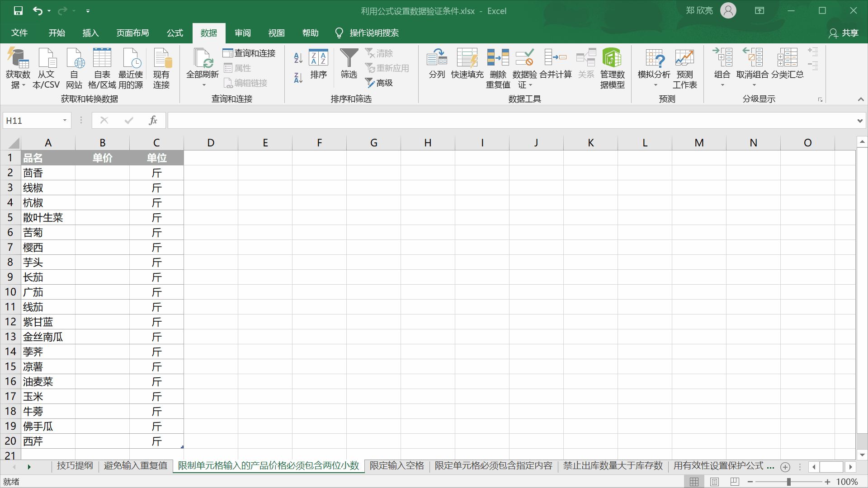Image resolution: width=868 pixels, height=488 pixels.
Task: Click the Sort A to Z ascending icon
Action: pyautogui.click(x=298, y=58)
